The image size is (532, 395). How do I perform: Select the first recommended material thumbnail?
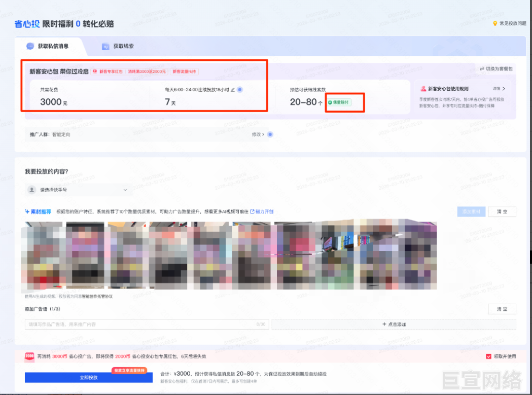44,256
